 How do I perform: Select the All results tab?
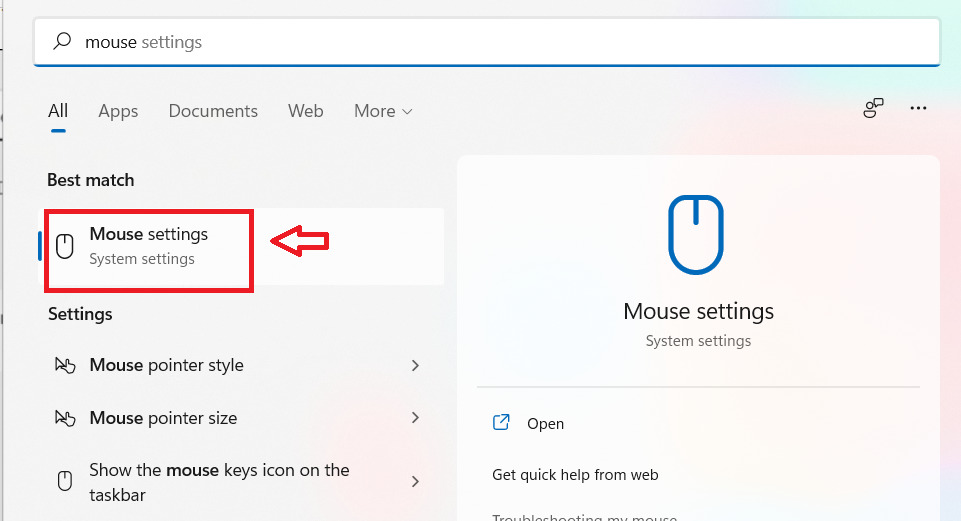pyautogui.click(x=58, y=111)
